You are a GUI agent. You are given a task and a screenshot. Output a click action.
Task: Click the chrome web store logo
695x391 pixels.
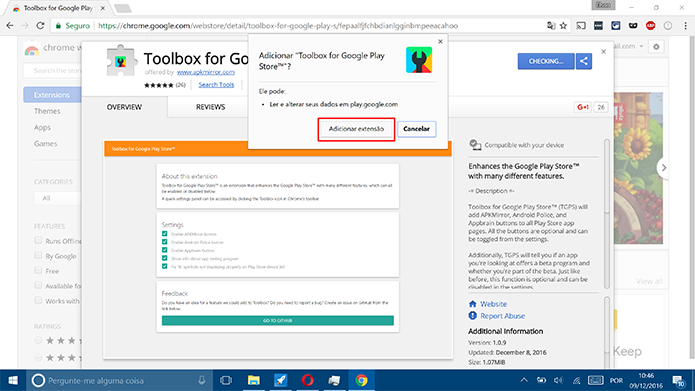pos(32,50)
